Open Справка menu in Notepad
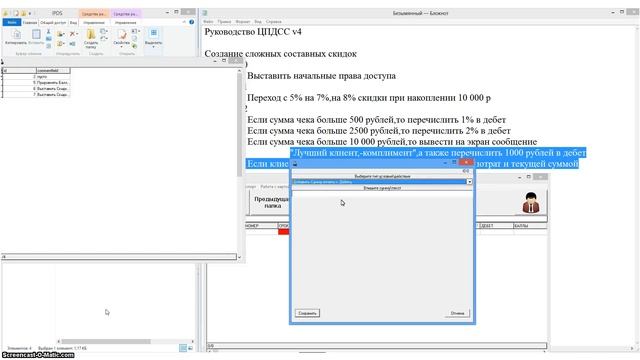Viewport: 640px width, 360px height. coord(273,22)
